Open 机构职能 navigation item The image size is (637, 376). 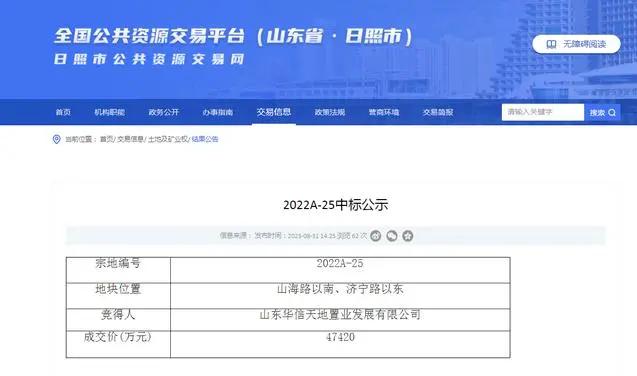tap(110, 112)
